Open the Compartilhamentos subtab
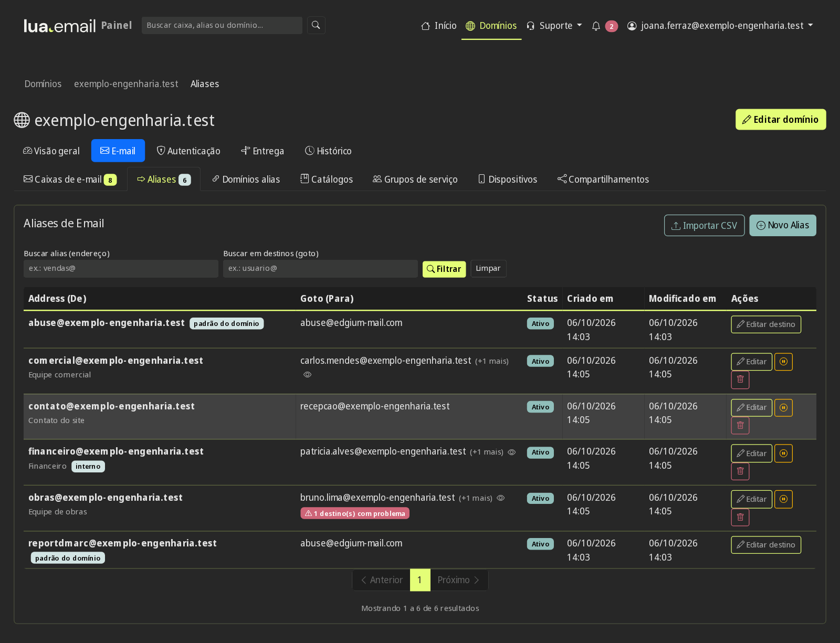The width and height of the screenshot is (840, 643). 603,180
